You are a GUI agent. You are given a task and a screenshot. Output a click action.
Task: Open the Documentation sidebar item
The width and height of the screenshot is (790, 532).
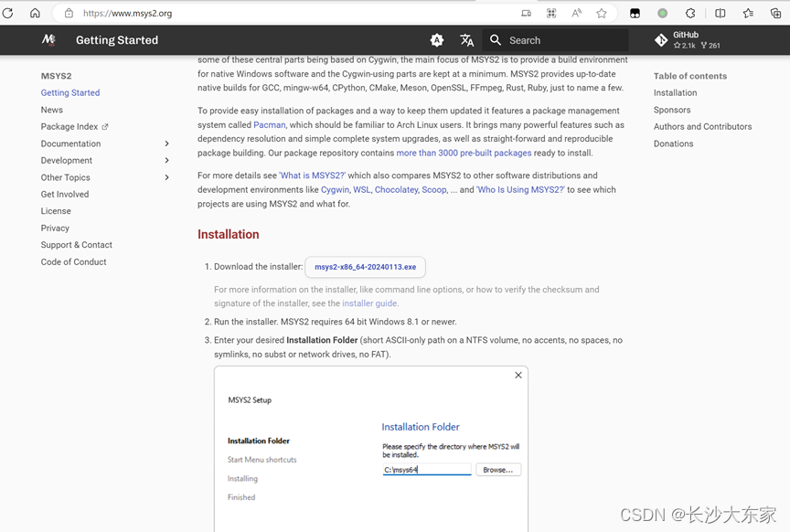[x=70, y=144]
